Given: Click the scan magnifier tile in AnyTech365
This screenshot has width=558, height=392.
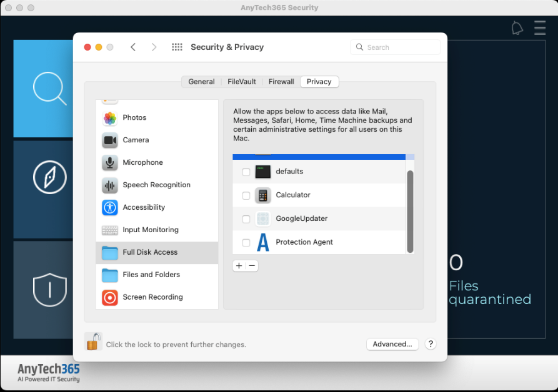Looking at the screenshot, I should [x=43, y=89].
